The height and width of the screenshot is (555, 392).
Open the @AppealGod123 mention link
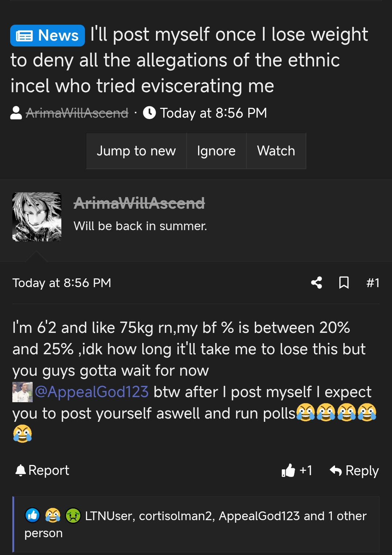click(91, 392)
